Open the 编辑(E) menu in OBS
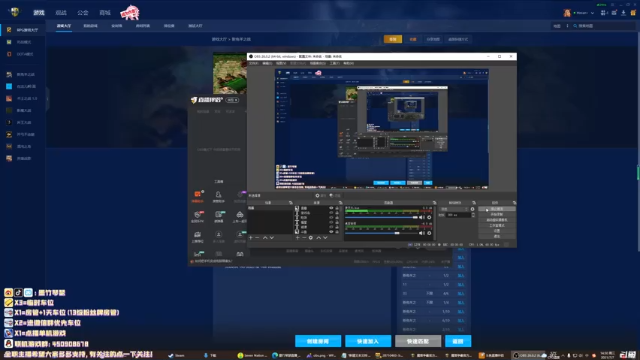Screen dimensions: 640x360 click(267, 63)
